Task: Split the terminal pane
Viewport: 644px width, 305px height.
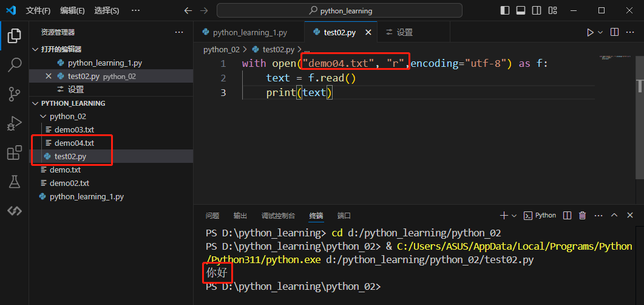Action: (x=567, y=216)
